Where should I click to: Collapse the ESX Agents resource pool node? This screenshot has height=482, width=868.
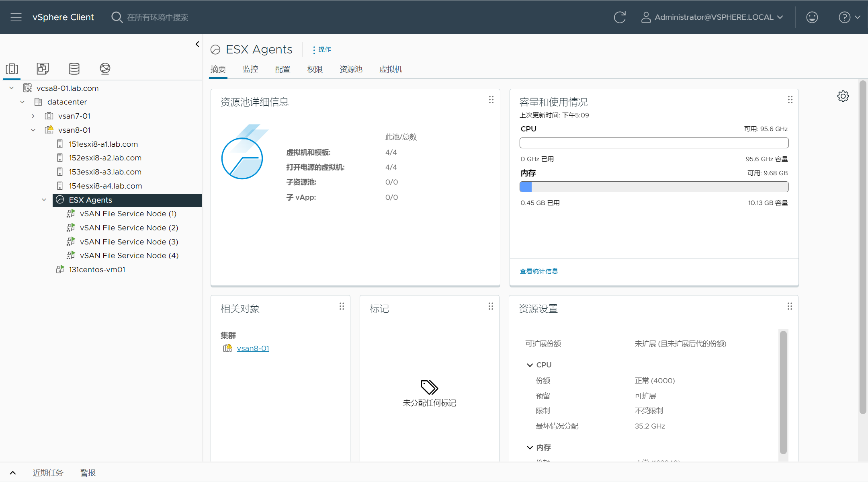coord(44,200)
